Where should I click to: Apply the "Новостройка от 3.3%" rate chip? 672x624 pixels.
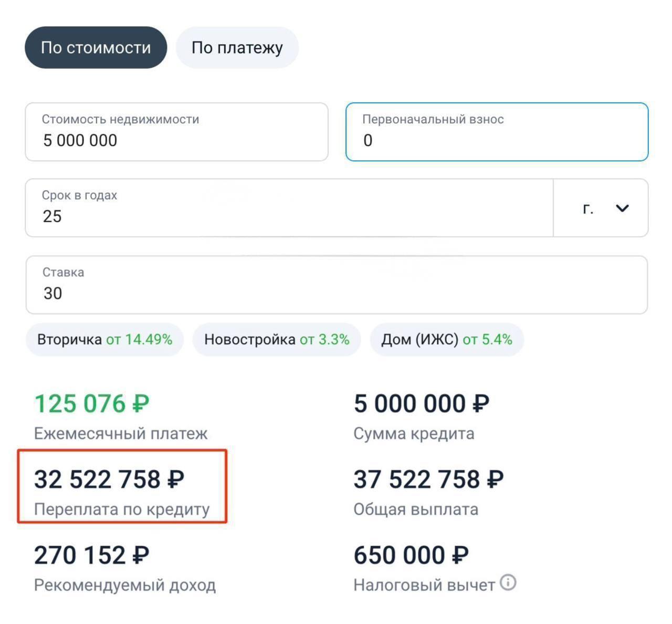click(277, 339)
